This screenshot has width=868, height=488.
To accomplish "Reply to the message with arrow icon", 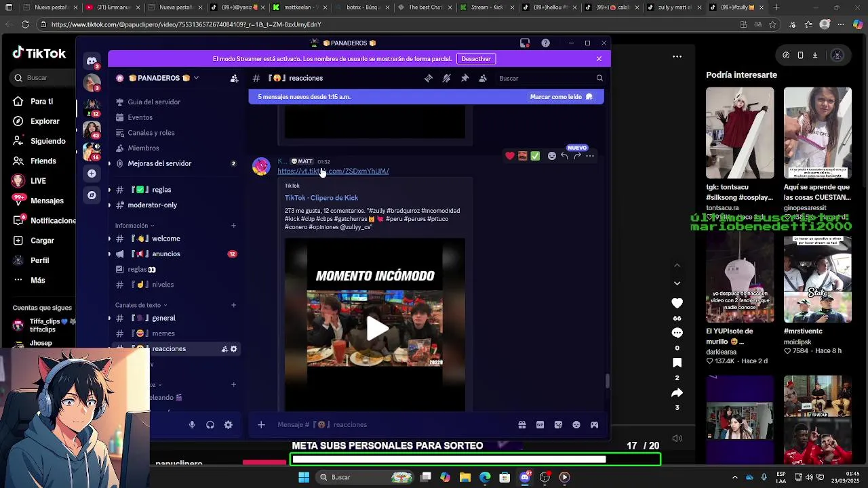I will point(564,156).
